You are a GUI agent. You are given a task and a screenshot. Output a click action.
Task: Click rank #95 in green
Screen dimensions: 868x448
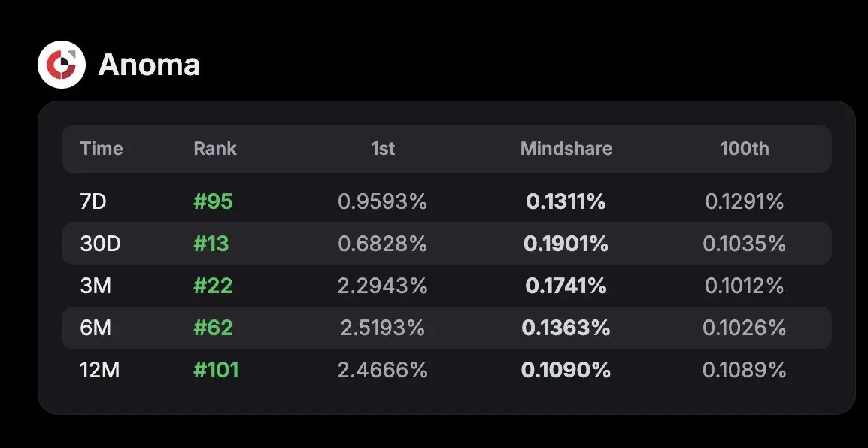(x=213, y=202)
